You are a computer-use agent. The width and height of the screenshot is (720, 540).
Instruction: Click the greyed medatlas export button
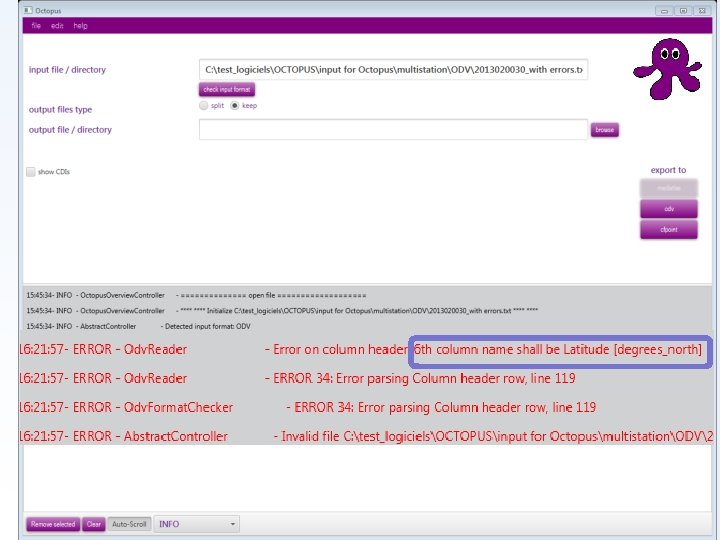[669, 188]
